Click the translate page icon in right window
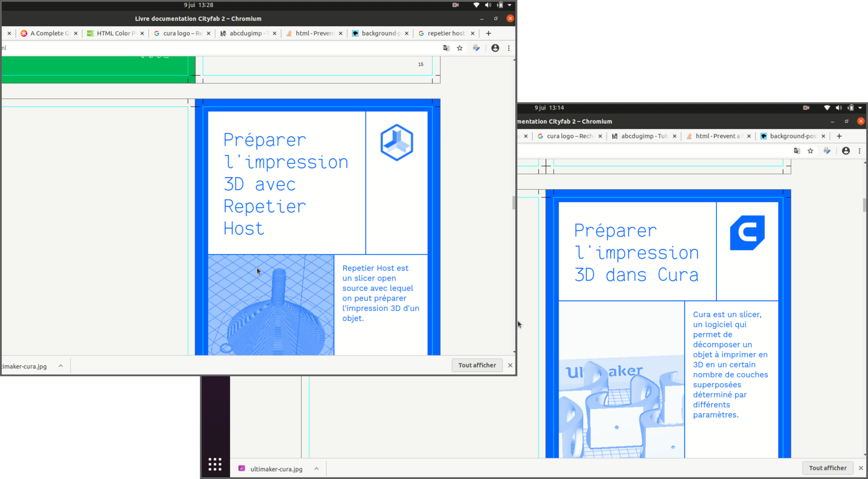Viewport: 868px width, 479px height. pyautogui.click(x=797, y=151)
